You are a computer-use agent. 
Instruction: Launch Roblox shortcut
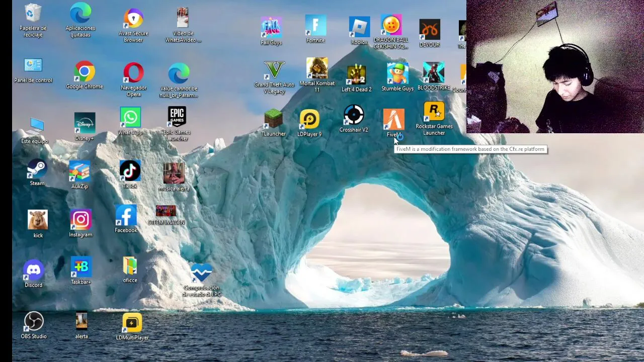[x=359, y=31]
